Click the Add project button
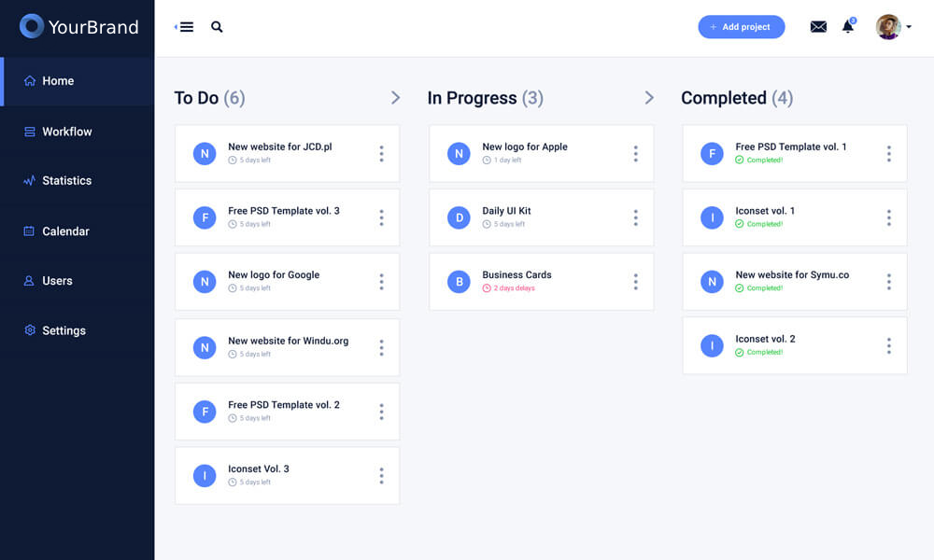 [x=741, y=27]
